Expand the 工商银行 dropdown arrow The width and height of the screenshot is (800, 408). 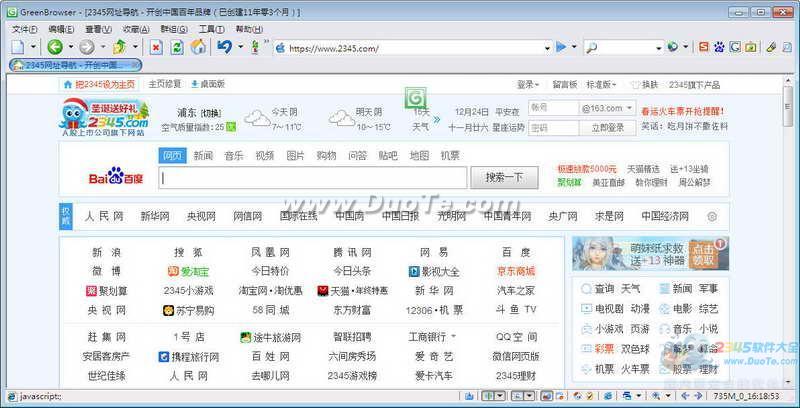[453, 337]
